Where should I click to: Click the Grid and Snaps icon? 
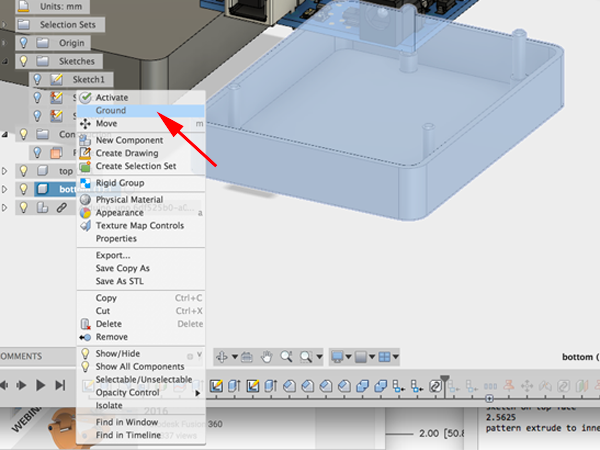point(361,357)
